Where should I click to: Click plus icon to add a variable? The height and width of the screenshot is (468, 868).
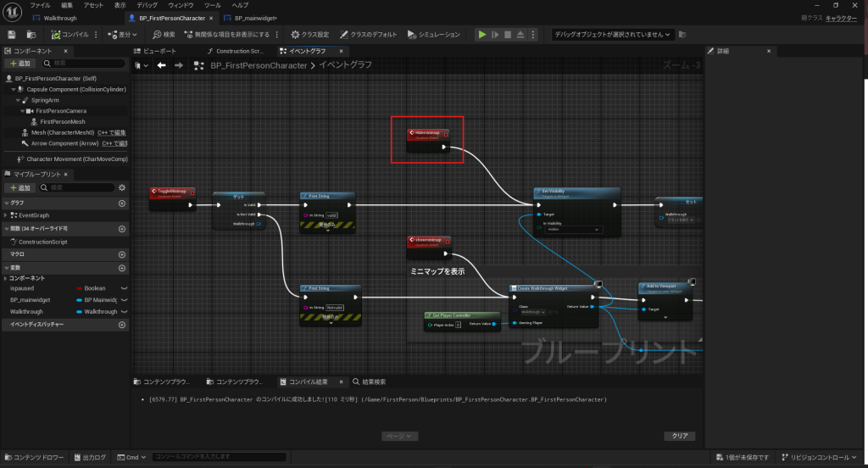point(122,265)
